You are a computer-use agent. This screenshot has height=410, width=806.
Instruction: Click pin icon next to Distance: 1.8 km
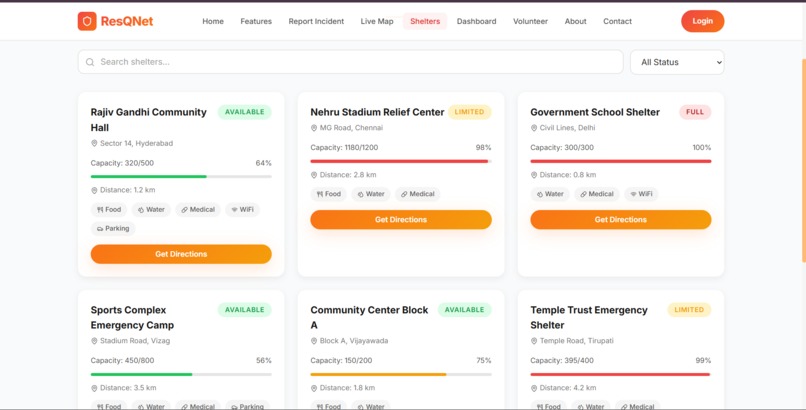coord(314,388)
